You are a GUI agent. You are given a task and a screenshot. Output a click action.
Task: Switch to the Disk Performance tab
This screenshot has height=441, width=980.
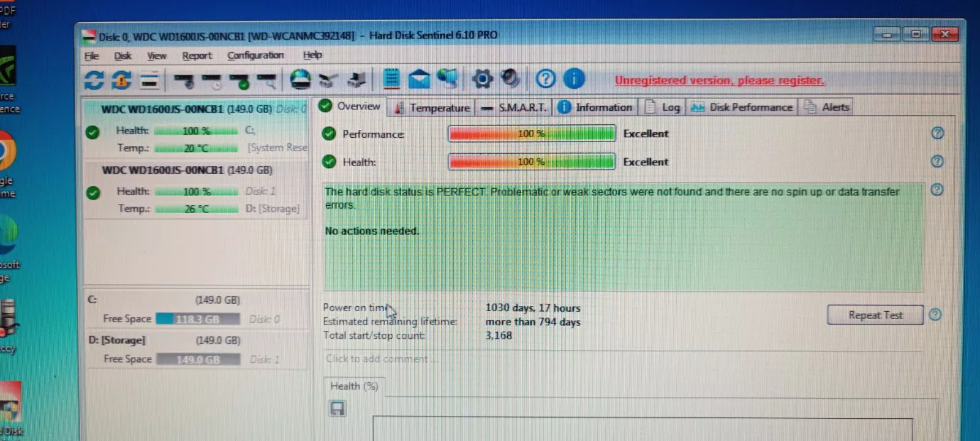[x=741, y=107]
